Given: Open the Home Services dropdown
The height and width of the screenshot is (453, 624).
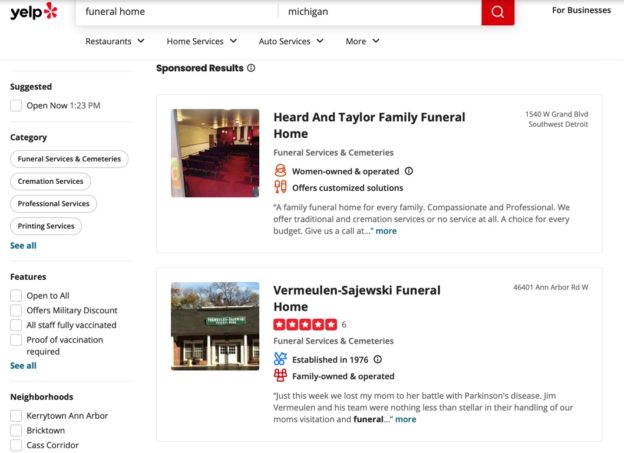Looking at the screenshot, I should 202,41.
